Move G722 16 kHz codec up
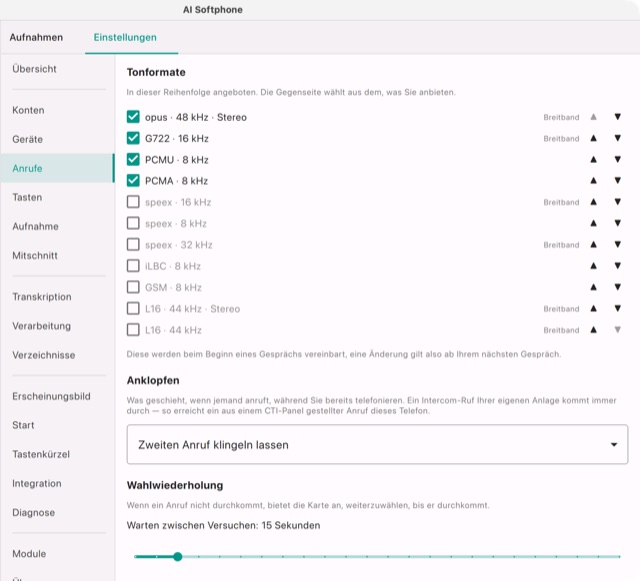The height and width of the screenshot is (581, 640). pyautogui.click(x=593, y=138)
